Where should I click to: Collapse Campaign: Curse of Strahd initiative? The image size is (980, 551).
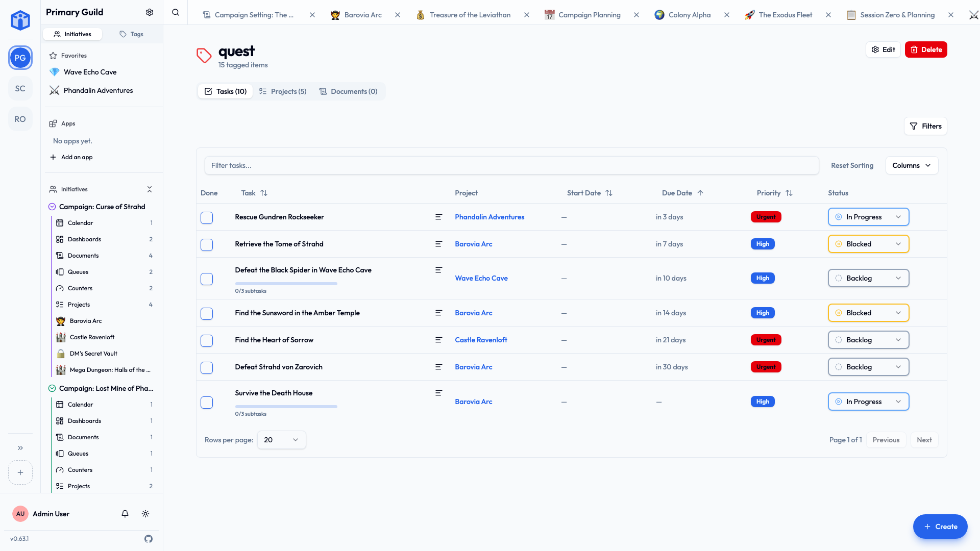(52, 207)
